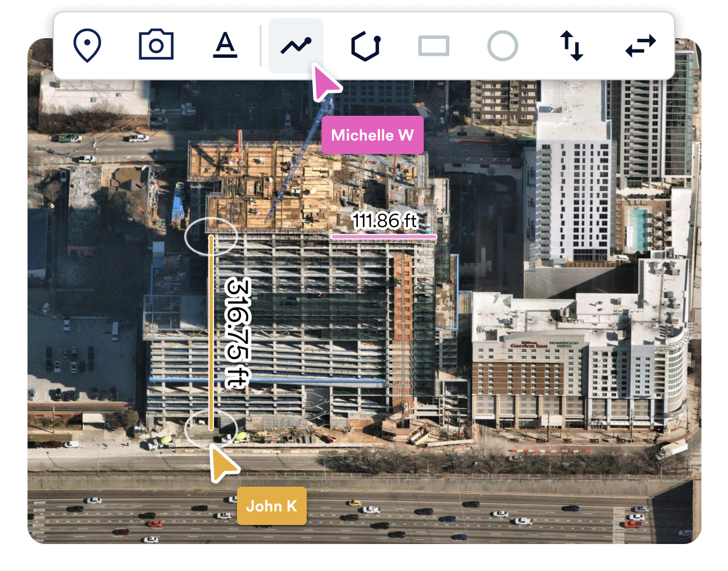
Task: Open the camera photo tool
Action: coord(156,46)
